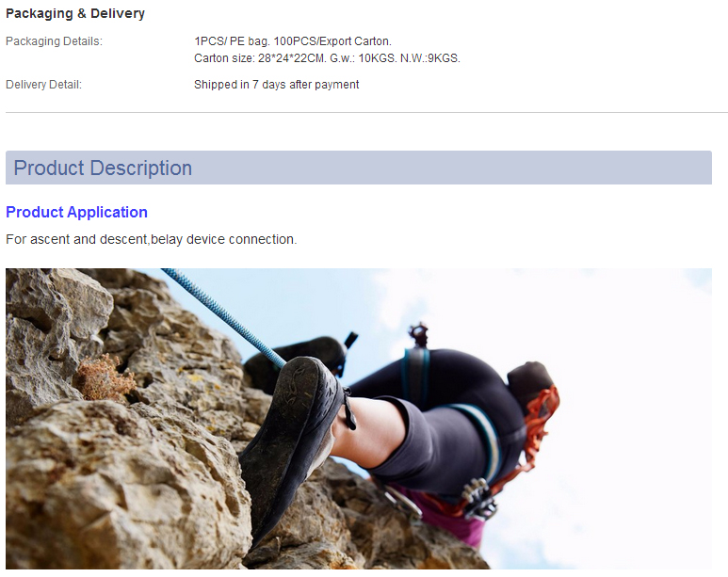Screen dimensions: 728x577
Task: Click the ascent and descent description text
Action: point(151,239)
